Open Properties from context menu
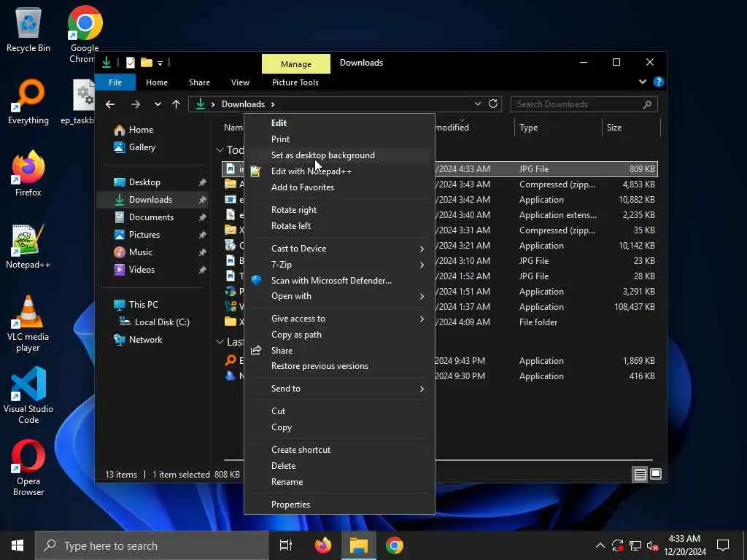The height and width of the screenshot is (560, 747). (x=339, y=505)
